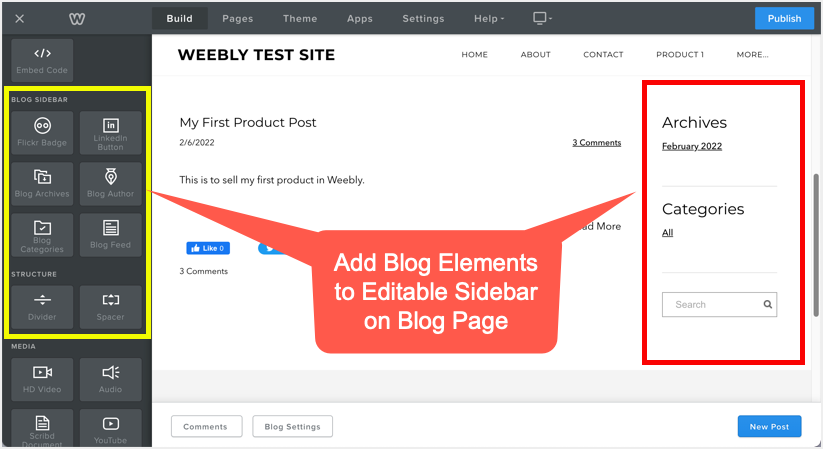Expand the MORE... navigation menu

point(752,55)
